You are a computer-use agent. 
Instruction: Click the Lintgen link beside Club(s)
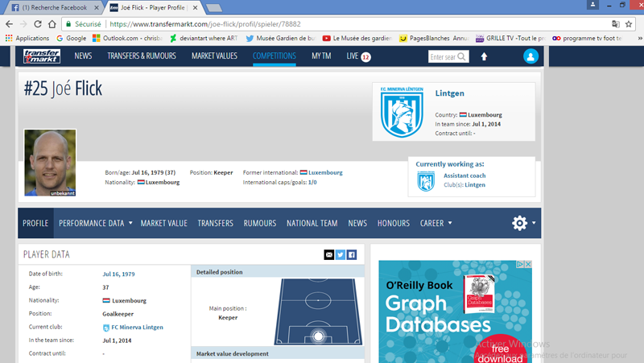coord(475,185)
